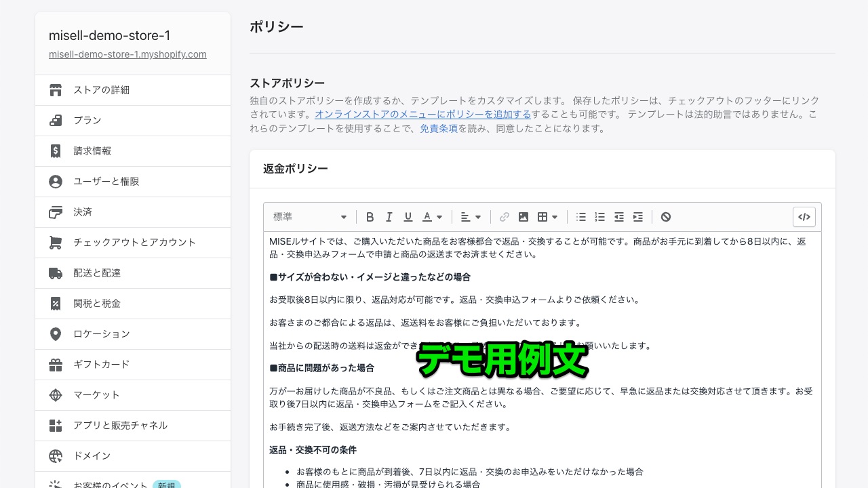
Task: Click the store details shop icon
Action: click(56, 90)
